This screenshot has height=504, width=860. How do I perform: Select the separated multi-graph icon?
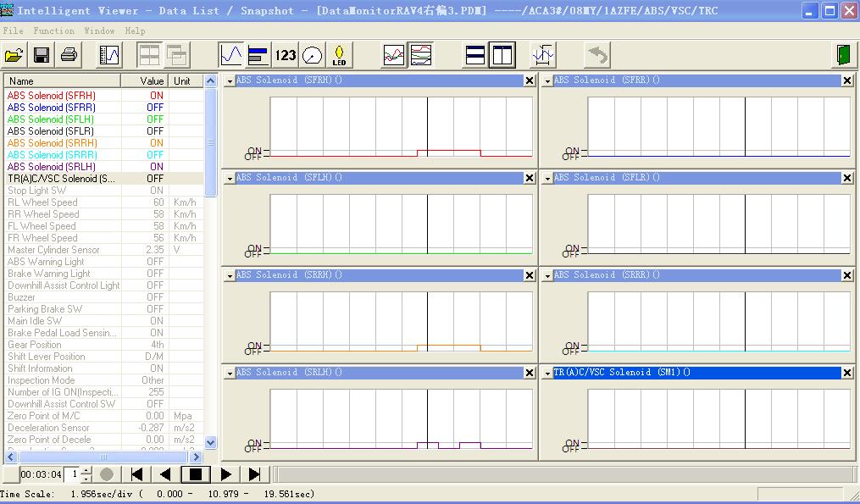click(x=420, y=55)
